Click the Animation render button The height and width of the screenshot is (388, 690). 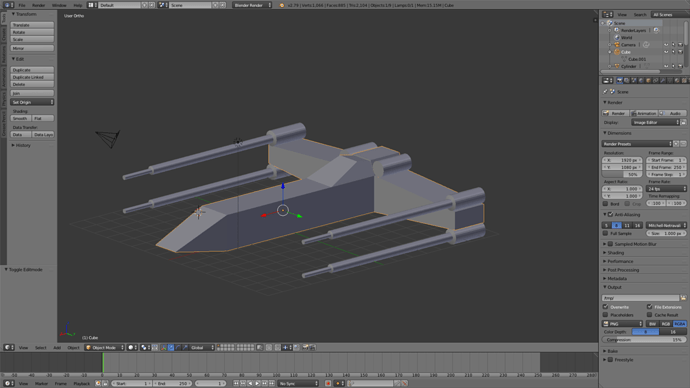click(x=644, y=113)
